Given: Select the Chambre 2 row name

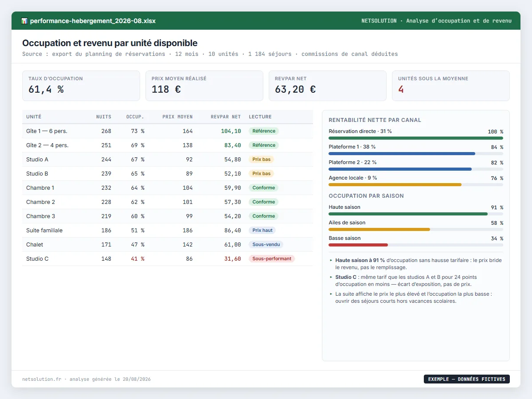Looking at the screenshot, I should click(x=41, y=202).
